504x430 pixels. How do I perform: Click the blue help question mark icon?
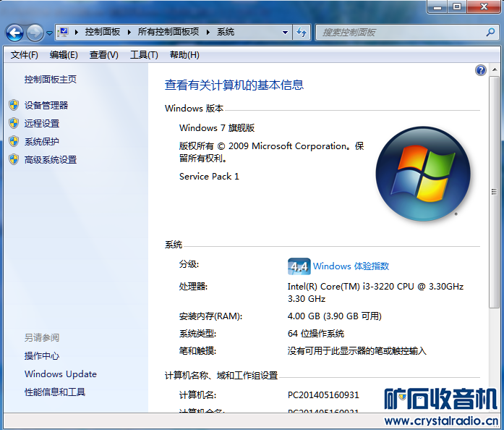(x=481, y=70)
